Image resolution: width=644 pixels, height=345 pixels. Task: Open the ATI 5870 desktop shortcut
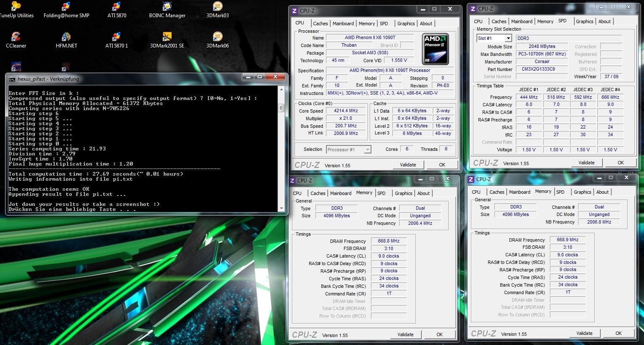click(117, 10)
